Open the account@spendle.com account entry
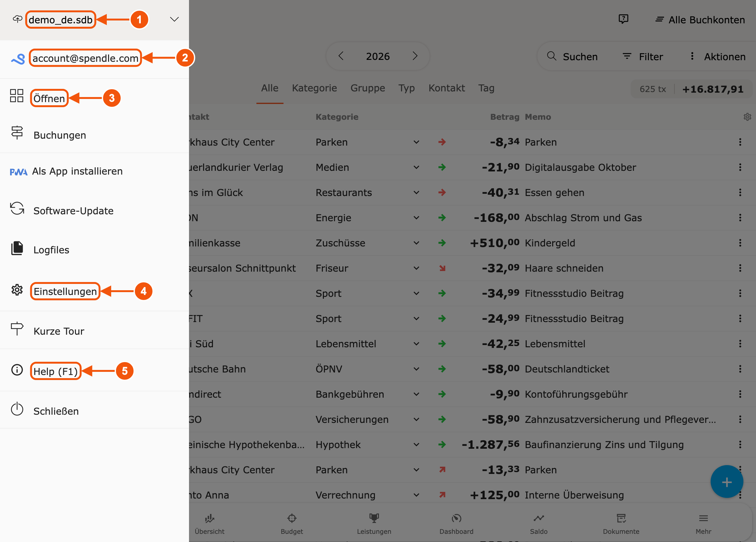 [85, 58]
